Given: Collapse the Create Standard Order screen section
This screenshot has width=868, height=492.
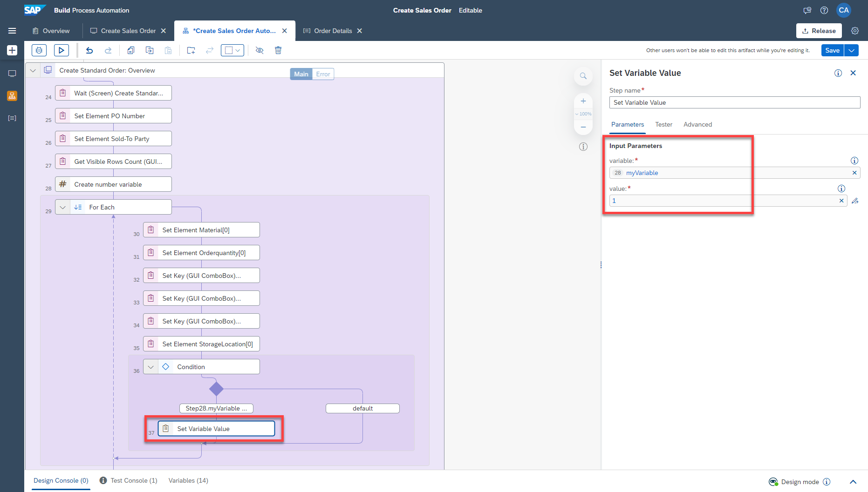Looking at the screenshot, I should coord(33,70).
